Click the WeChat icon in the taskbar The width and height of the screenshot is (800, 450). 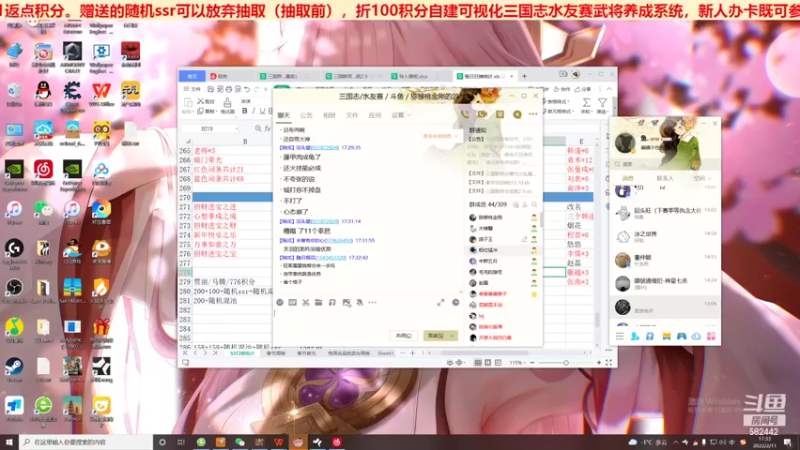tap(240, 442)
